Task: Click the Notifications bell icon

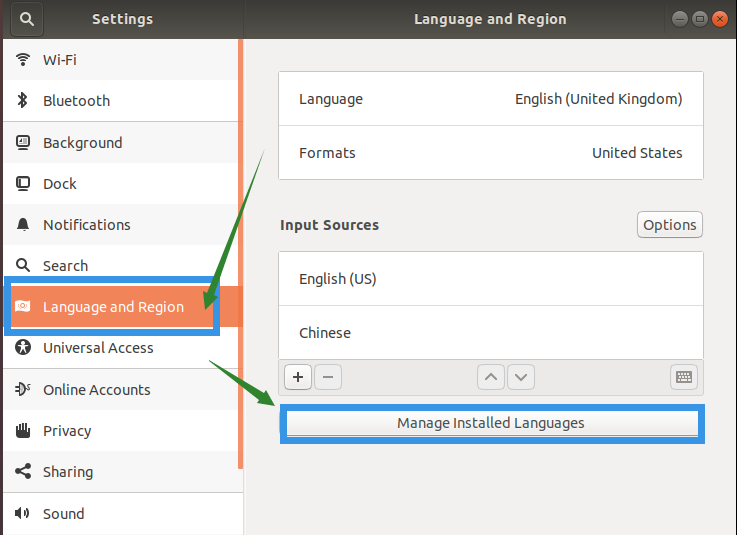Action: (23, 225)
